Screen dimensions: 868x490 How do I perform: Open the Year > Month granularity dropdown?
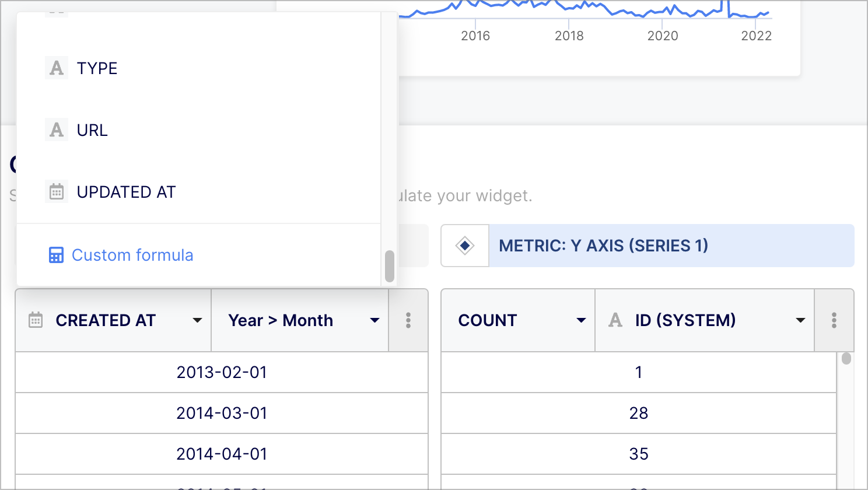tap(374, 320)
